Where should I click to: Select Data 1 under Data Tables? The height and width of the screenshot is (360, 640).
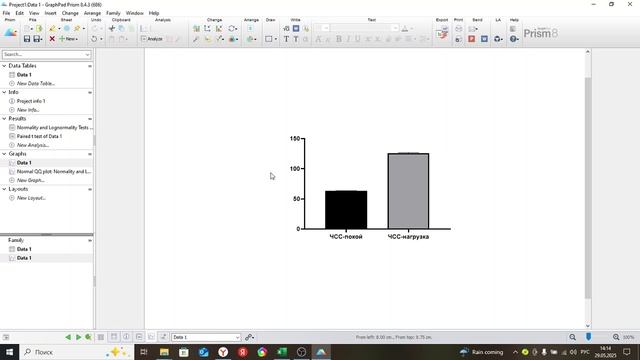(x=24, y=75)
